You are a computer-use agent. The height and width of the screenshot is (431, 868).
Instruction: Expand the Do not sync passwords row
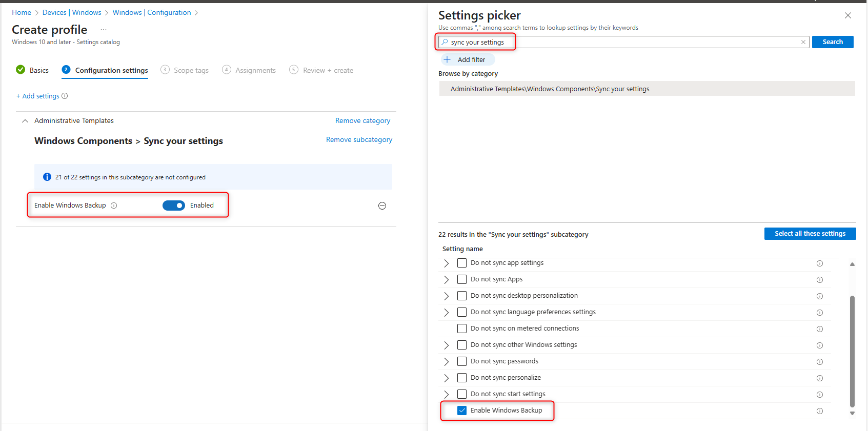click(x=447, y=362)
